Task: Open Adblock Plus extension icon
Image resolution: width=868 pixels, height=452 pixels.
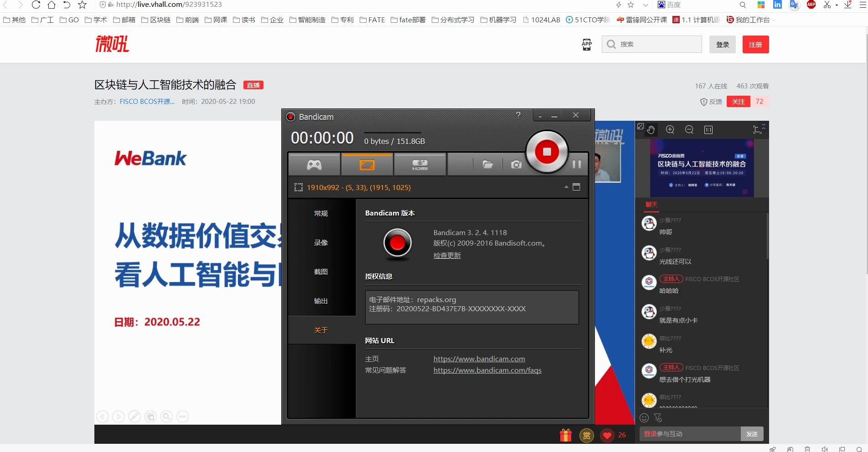Action: point(811,5)
